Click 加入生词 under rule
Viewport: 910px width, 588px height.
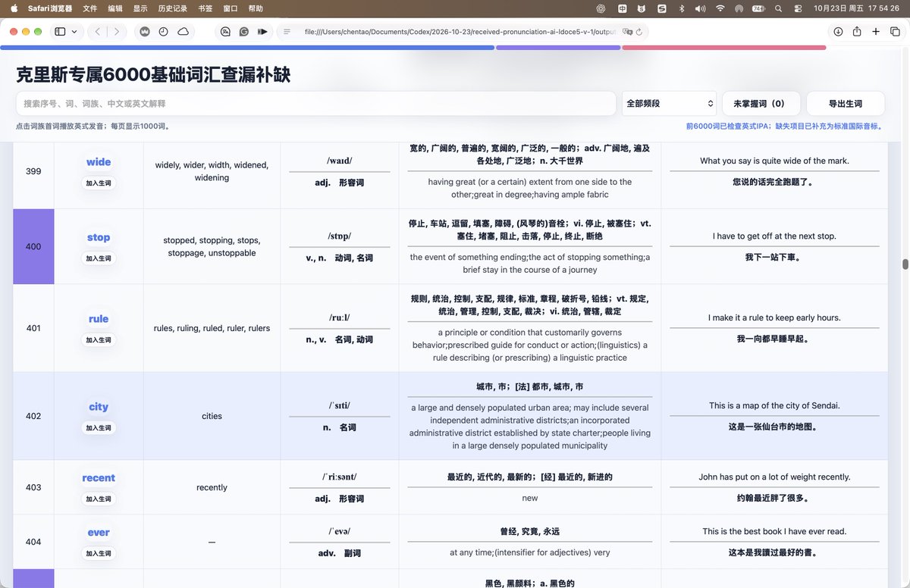[x=99, y=339]
